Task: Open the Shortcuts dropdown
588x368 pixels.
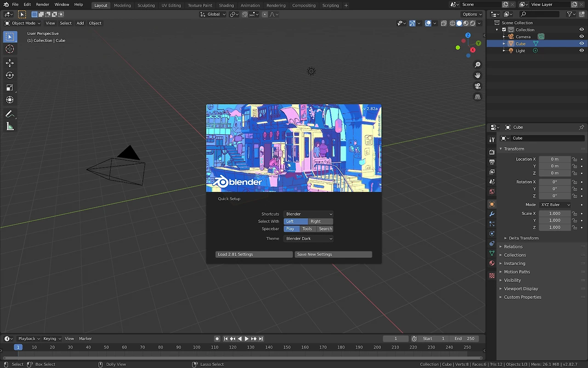Action: 308,214
